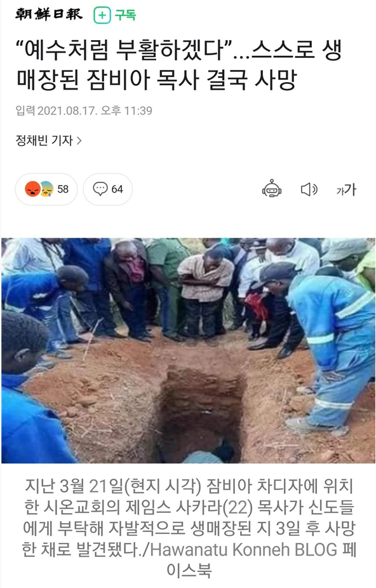Click the angry face reaction emoji
Screen dimensions: 376x588
coord(32,189)
